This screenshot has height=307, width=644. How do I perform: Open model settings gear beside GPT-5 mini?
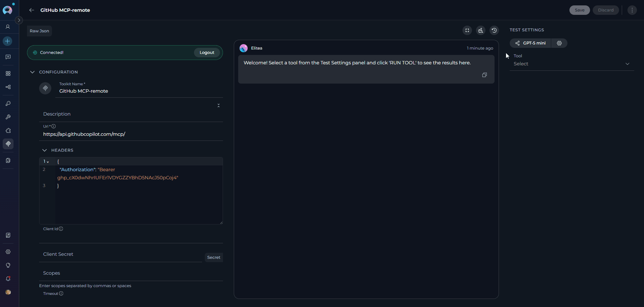559,43
